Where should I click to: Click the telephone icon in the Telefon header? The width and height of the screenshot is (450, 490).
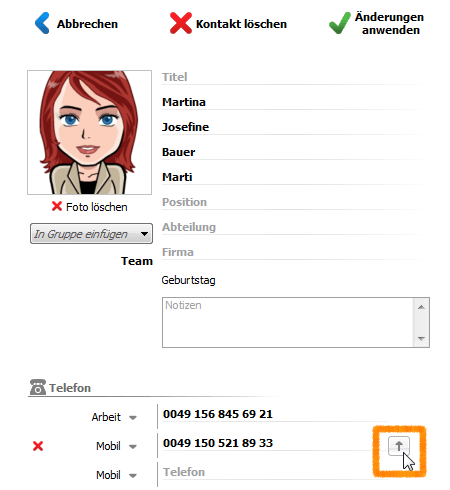pos(38,387)
